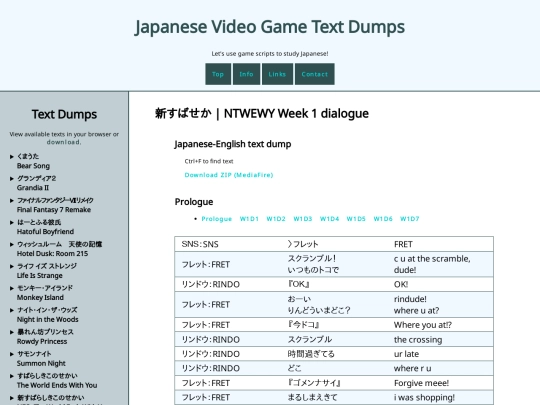
Task: Click the 'OK!' translation cell
Action: pos(440,284)
